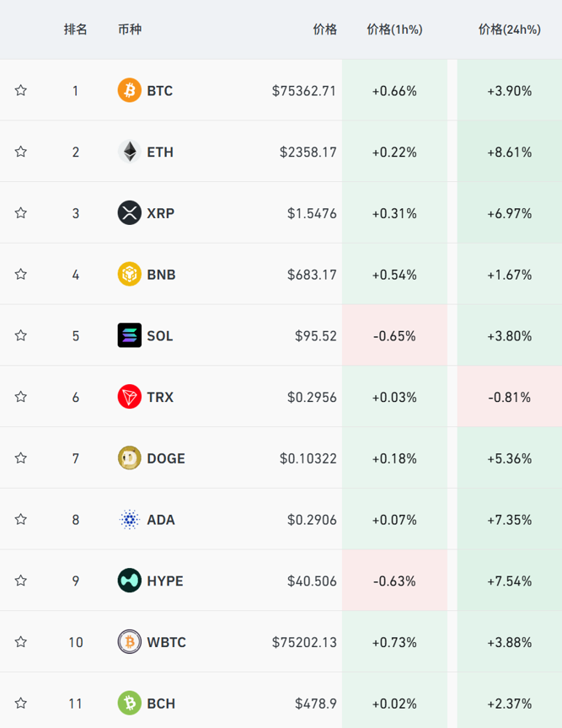The image size is (562, 728).
Task: Sort by the 价格 column header
Action: (324, 29)
